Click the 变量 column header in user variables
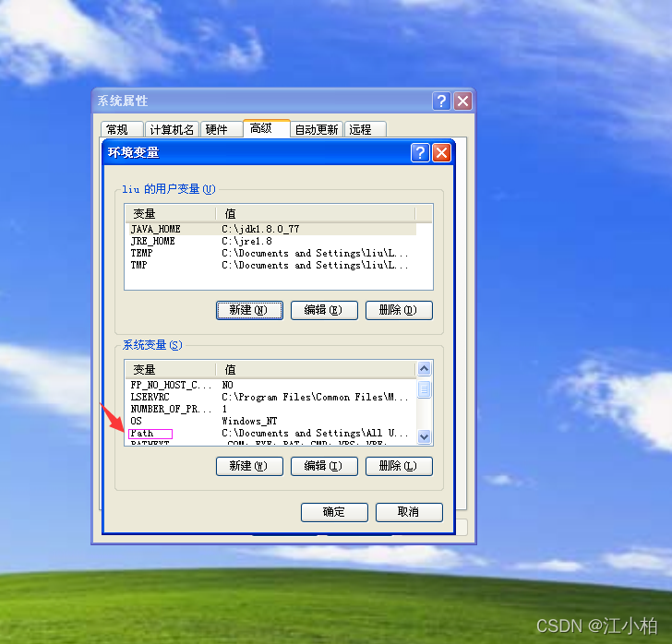Viewport: 672px width, 644px height. coord(171,214)
